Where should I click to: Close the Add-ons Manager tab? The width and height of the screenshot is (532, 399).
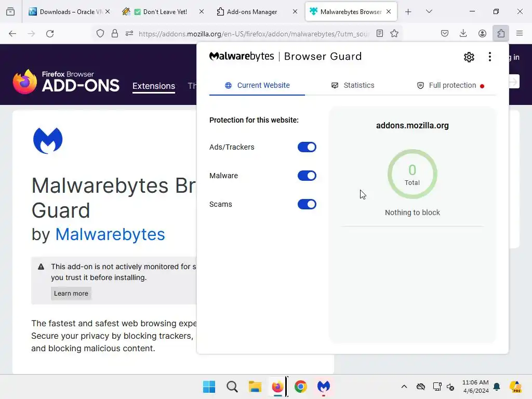pos(295,11)
